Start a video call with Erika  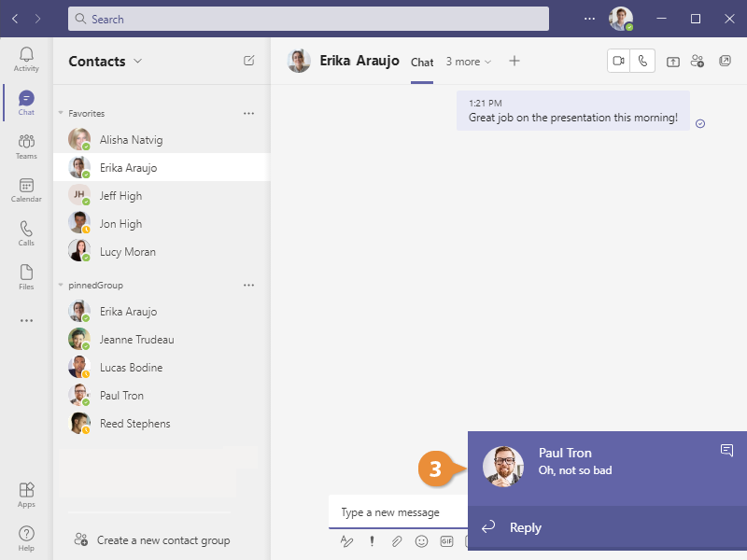coord(618,62)
